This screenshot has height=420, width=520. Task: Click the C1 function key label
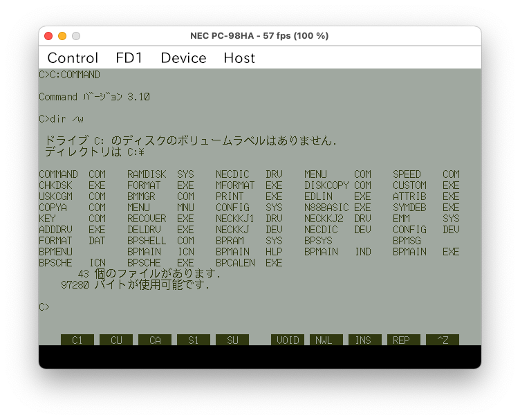click(x=77, y=340)
